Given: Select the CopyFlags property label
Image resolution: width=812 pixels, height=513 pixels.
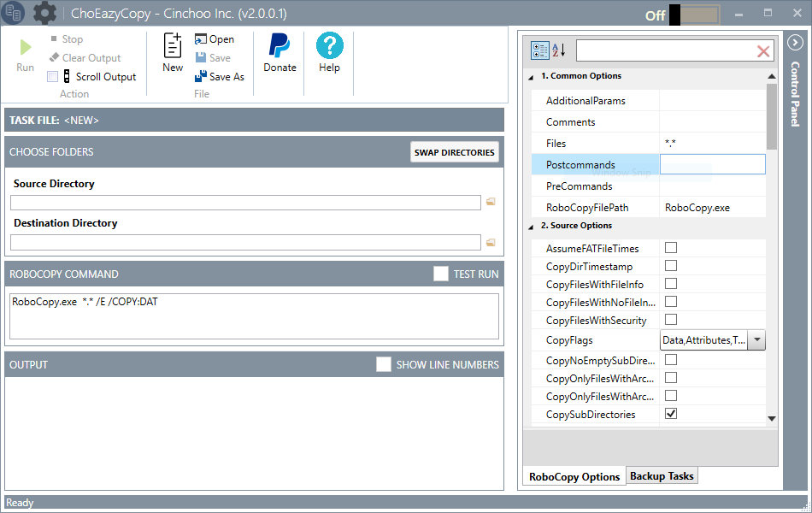Looking at the screenshot, I should [x=569, y=340].
